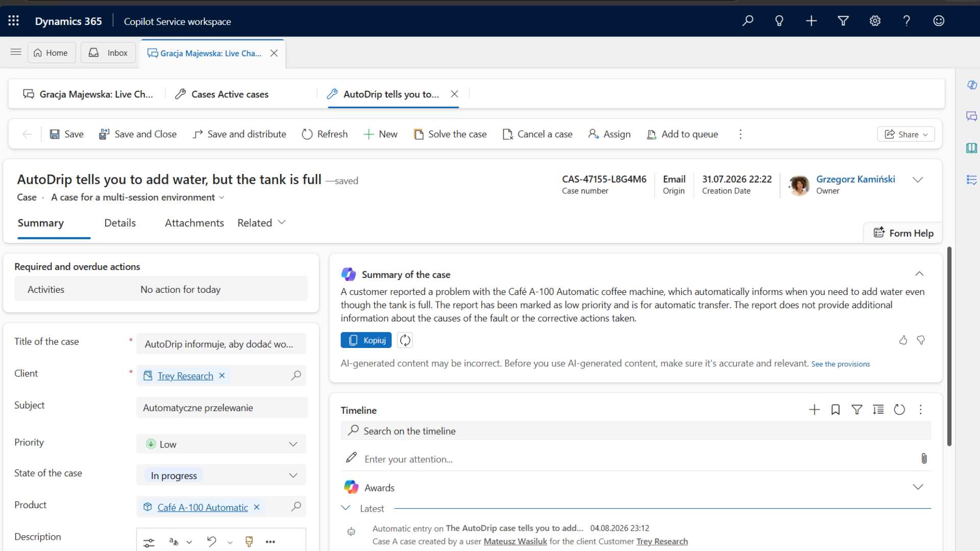Open the Dynamics 365 app launcher grid
This screenshot has height=551, width=980.
point(14,21)
